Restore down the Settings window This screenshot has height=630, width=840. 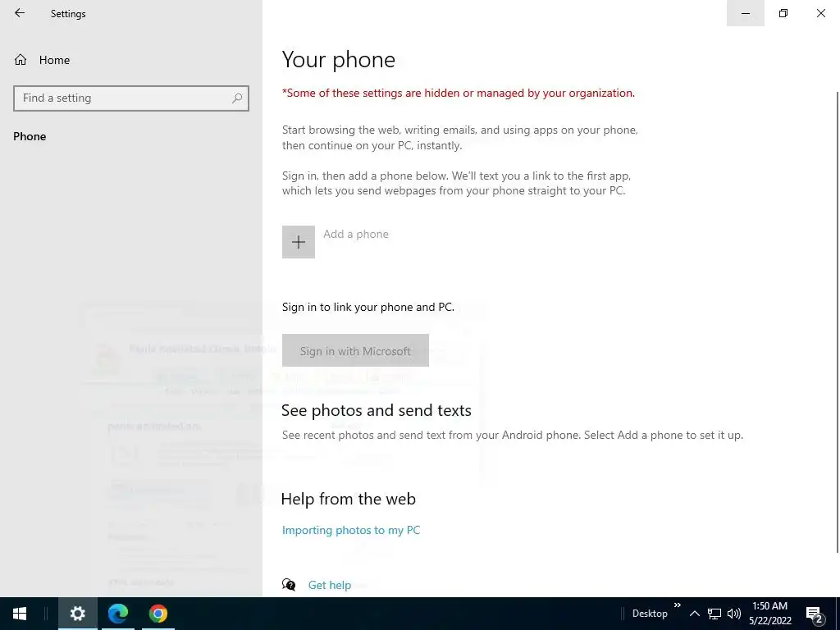783,13
